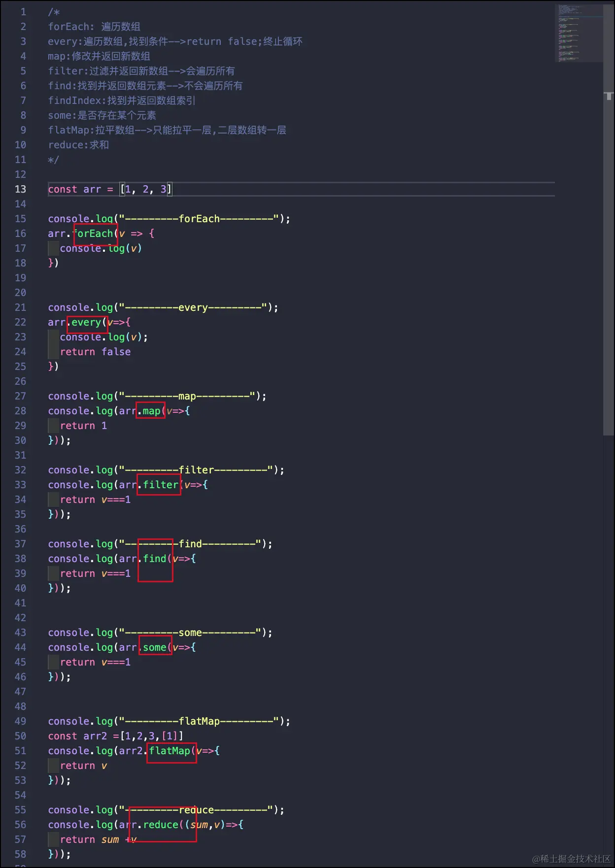Click 'return sum +v' on line 57
This screenshot has width=615, height=868.
(98, 839)
